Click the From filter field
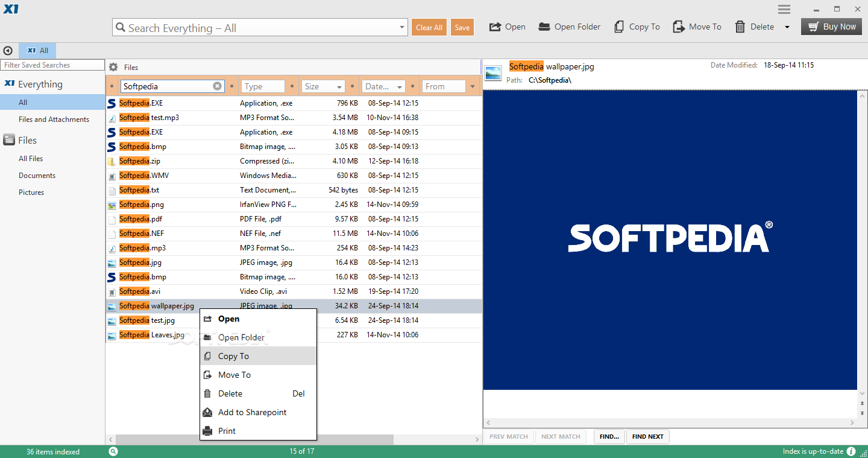868x458 pixels. point(444,87)
